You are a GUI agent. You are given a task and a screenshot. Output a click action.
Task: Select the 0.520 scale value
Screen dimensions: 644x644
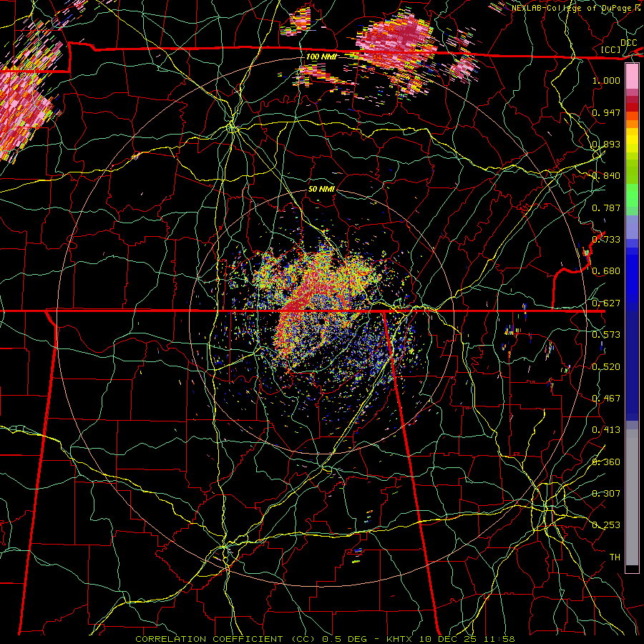click(x=606, y=367)
